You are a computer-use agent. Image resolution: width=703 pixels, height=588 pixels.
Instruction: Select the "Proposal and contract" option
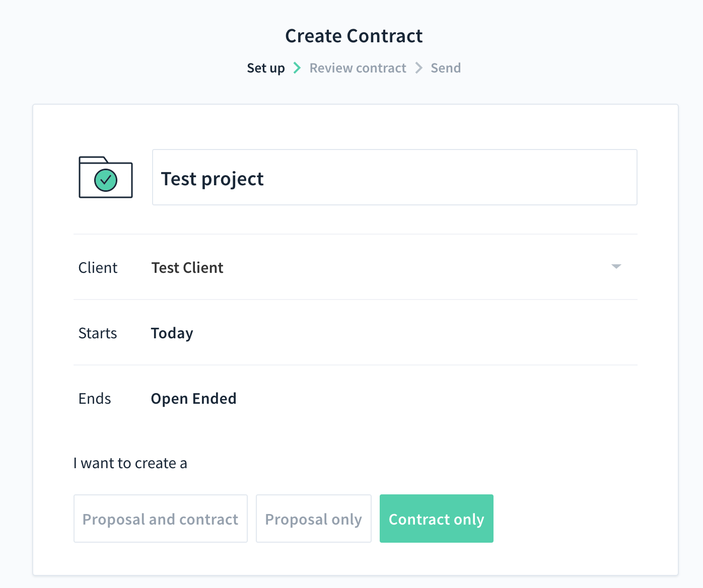click(160, 519)
